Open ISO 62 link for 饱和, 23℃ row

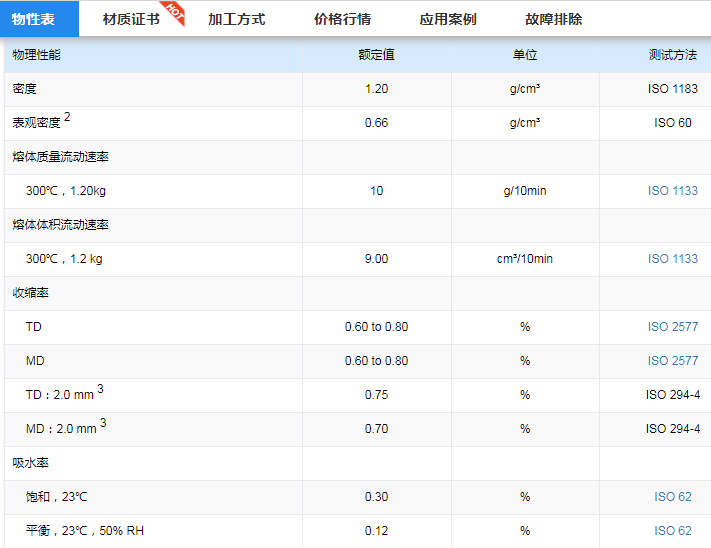[672, 497]
